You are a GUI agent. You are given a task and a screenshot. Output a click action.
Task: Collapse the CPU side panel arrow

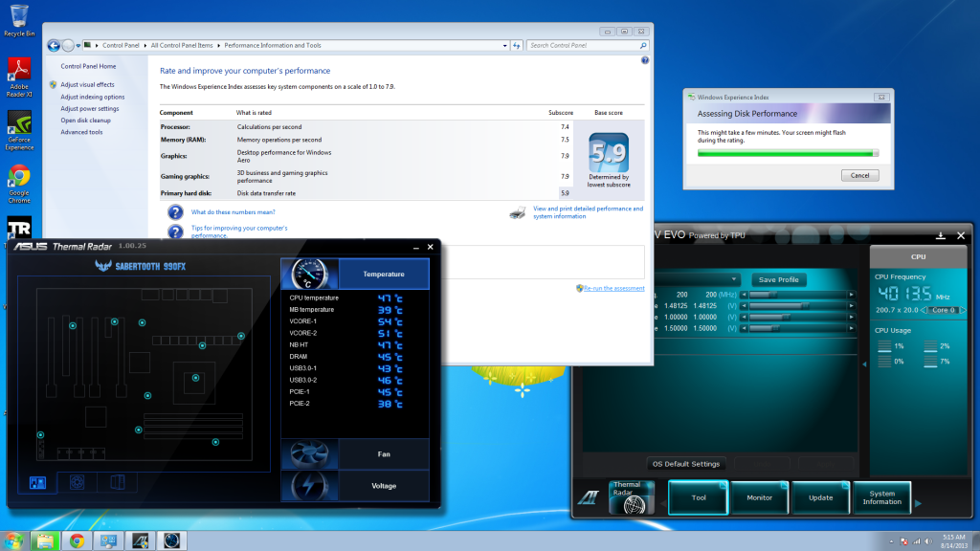coord(864,364)
